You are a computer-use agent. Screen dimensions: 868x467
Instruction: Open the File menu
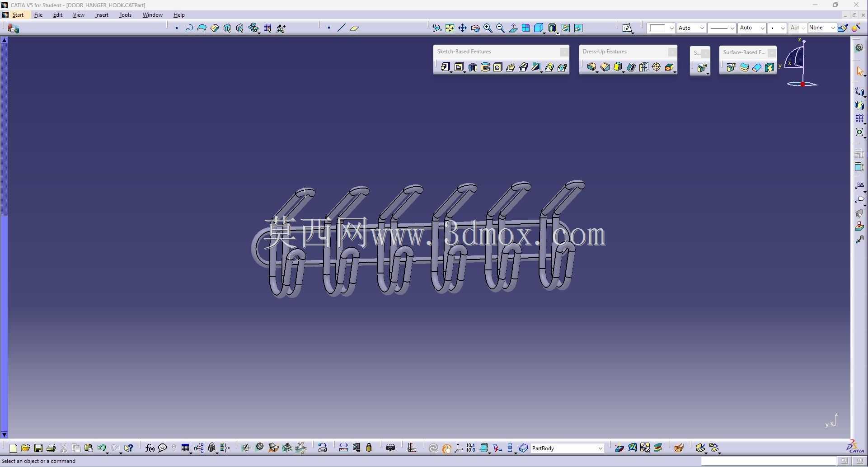(x=38, y=15)
